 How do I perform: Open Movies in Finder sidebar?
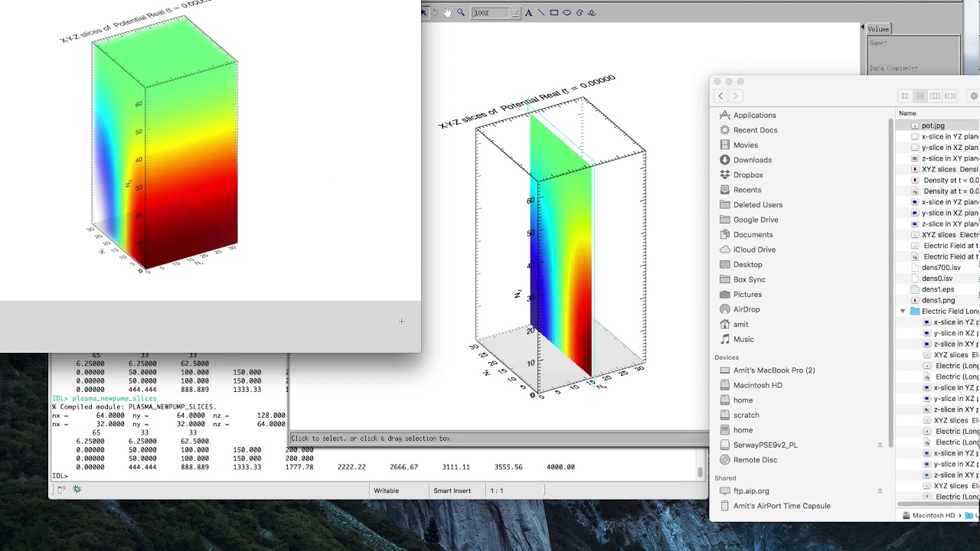pyautogui.click(x=745, y=145)
